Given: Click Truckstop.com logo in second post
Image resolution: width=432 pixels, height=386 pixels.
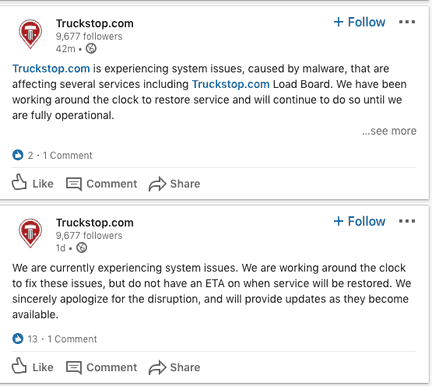Looking at the screenshot, I should 30,233.
